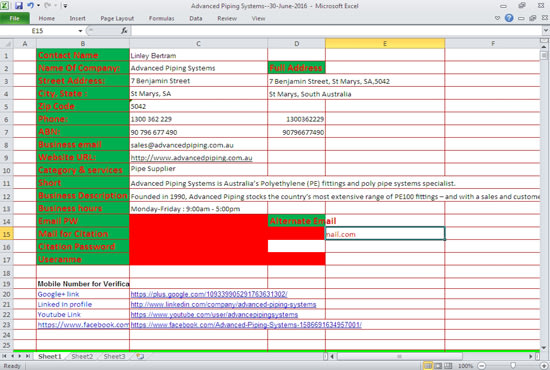
Task: Toggle ribbon minimize caret icon
Action: (497, 18)
